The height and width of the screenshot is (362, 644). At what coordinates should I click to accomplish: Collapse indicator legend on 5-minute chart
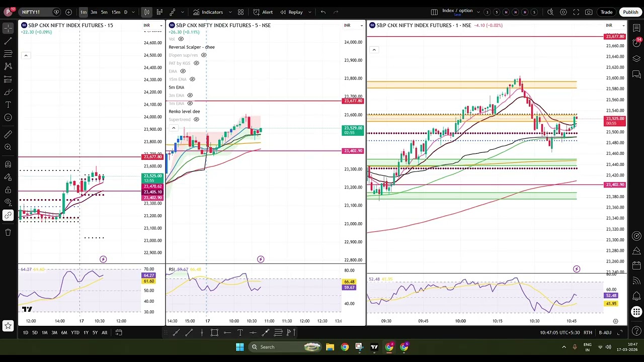coord(174,128)
